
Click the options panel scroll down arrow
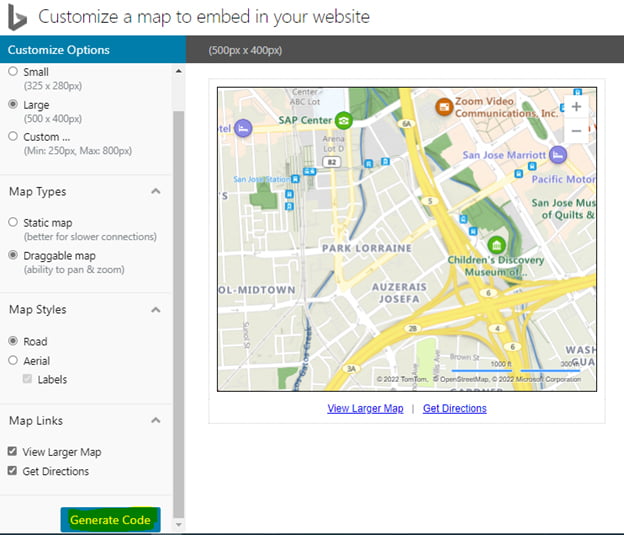click(179, 525)
